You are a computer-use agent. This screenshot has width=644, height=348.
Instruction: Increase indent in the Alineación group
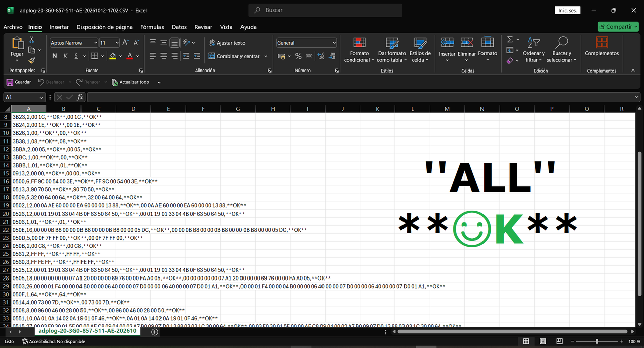(x=197, y=56)
